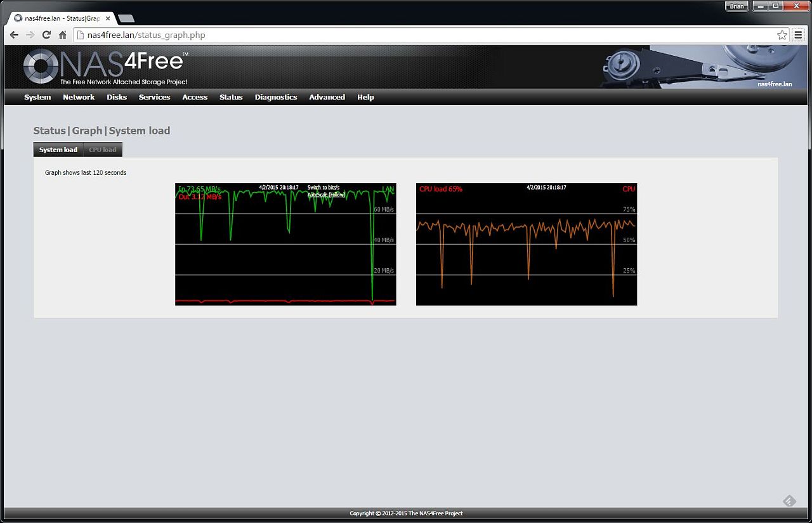This screenshot has height=523, width=812.
Task: Bookmark page with star icon
Action: tap(782, 36)
